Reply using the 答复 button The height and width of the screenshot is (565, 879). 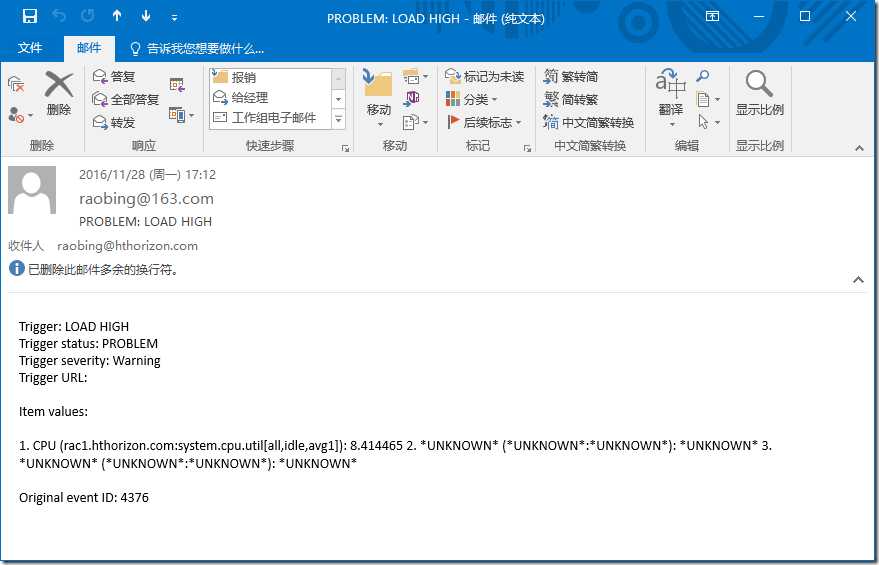(x=114, y=76)
